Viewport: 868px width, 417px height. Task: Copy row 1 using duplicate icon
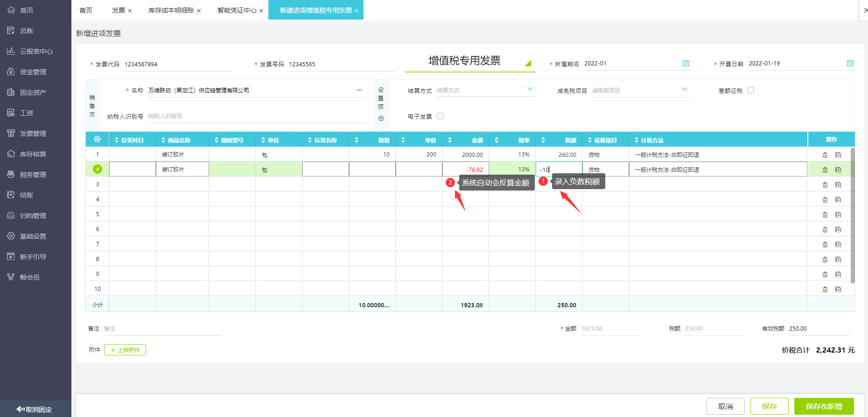(x=838, y=155)
